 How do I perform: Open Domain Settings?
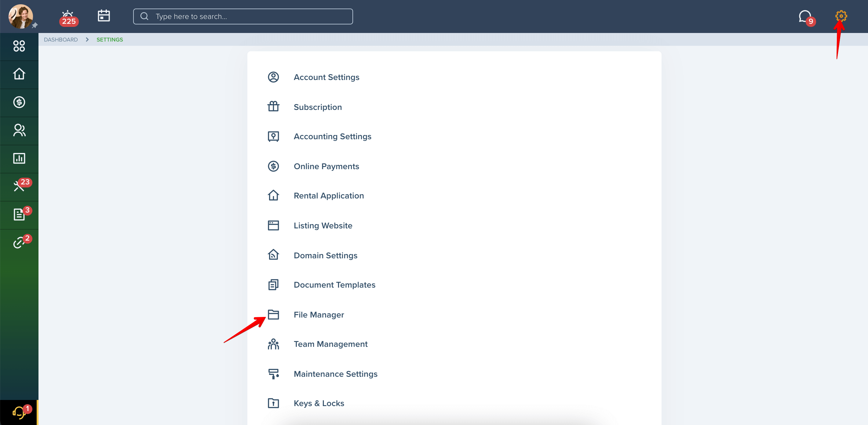point(325,256)
